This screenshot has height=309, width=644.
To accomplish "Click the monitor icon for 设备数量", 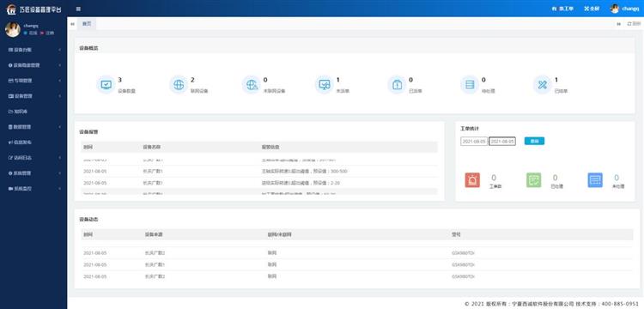I will tap(106, 85).
